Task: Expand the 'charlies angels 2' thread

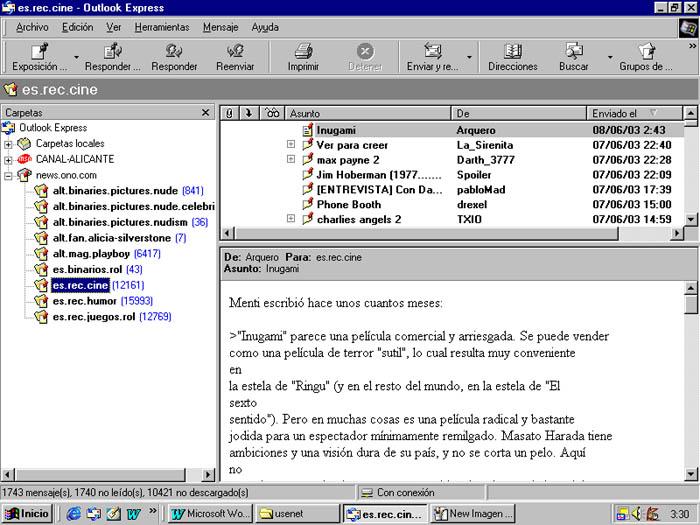Action: pyautogui.click(x=291, y=218)
